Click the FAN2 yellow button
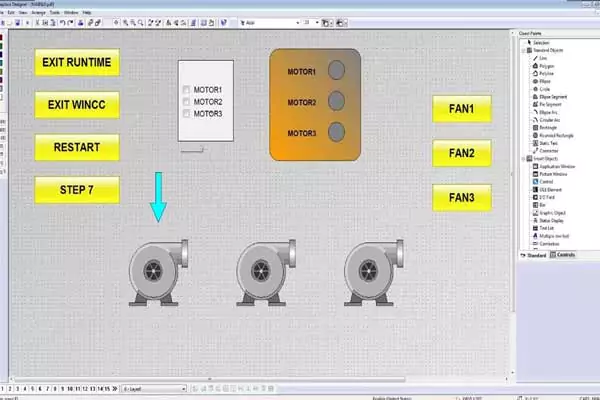 (461, 153)
